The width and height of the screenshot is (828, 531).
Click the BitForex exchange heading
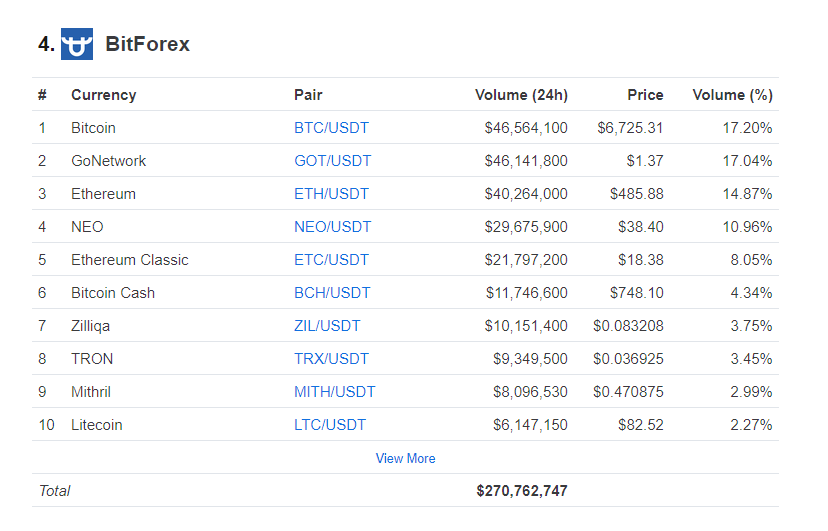click(x=147, y=44)
